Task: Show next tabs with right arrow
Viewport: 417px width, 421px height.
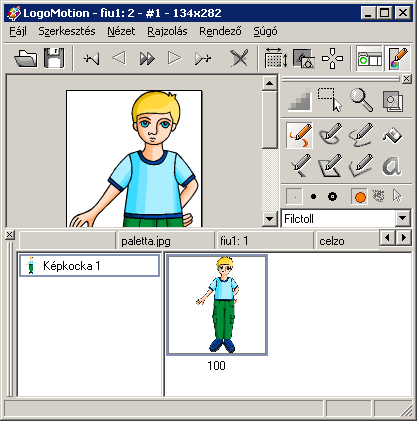Action: pyautogui.click(x=404, y=238)
